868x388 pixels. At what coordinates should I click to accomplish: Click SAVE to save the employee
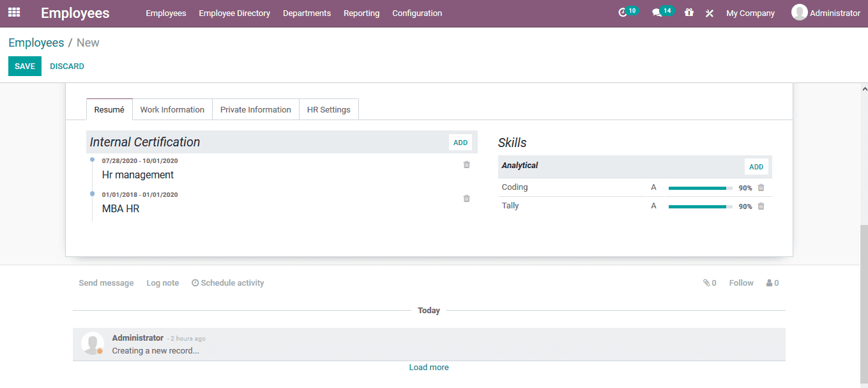pos(24,66)
